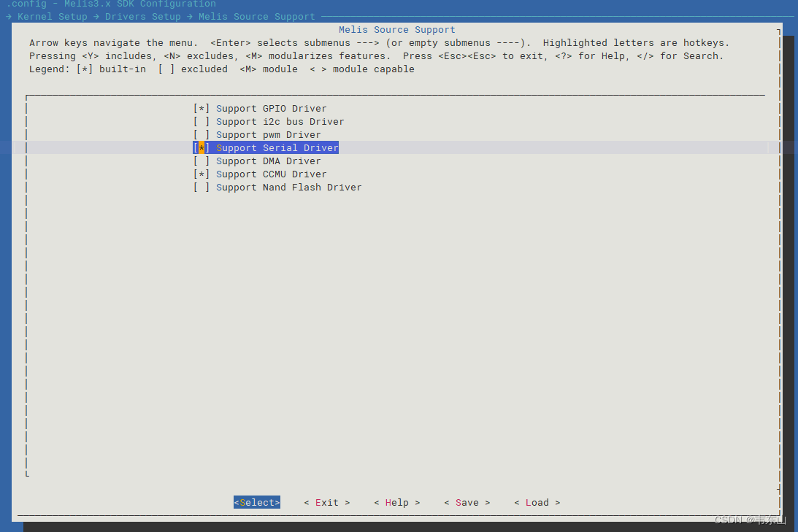The height and width of the screenshot is (532, 798).
Task: Click the Exit button
Action: pyautogui.click(x=327, y=503)
